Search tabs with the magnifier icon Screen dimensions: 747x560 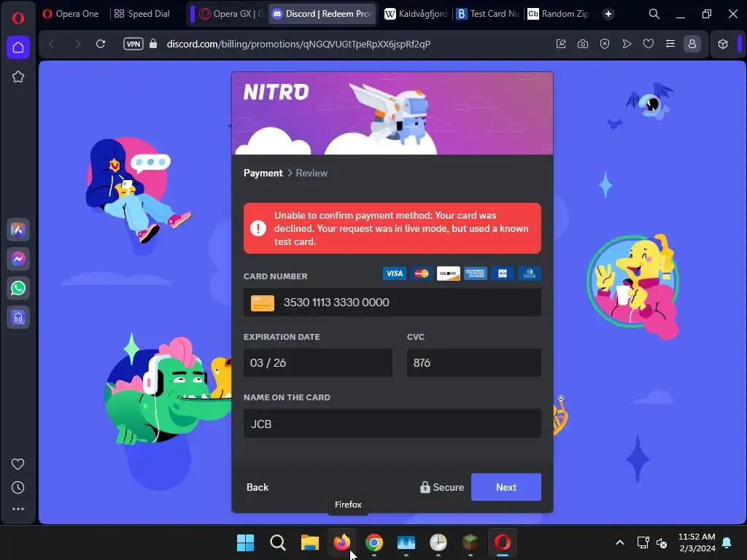click(x=654, y=14)
